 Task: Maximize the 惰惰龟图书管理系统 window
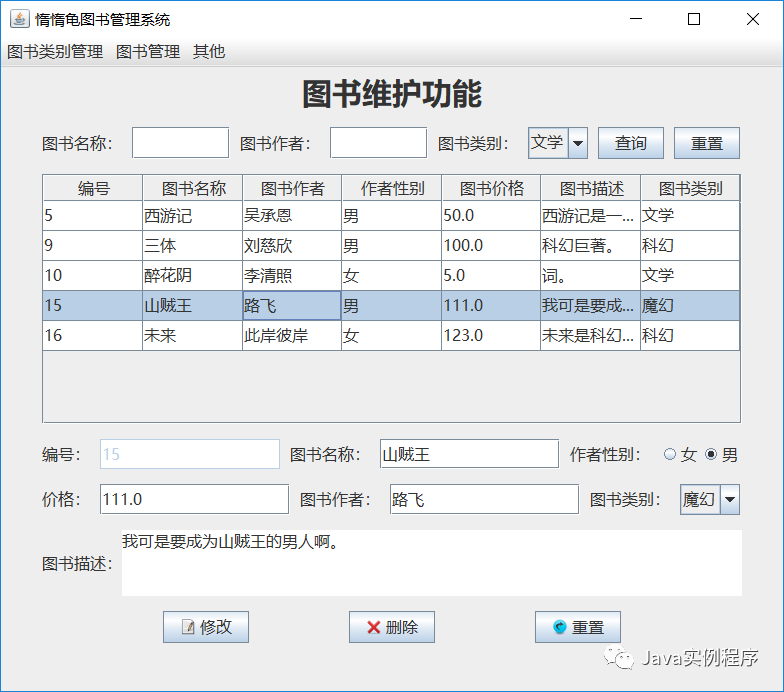(694, 19)
